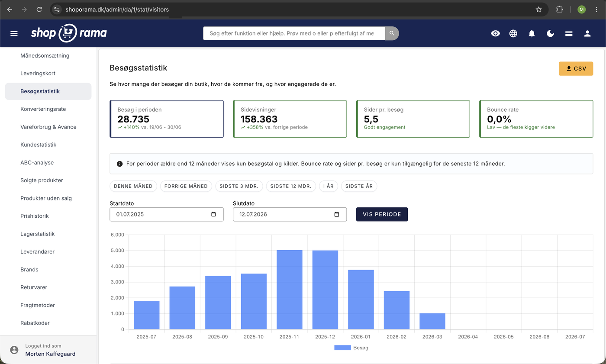The width and height of the screenshot is (606, 364).
Task: Open the hamburger navigation menu
Action: [x=14, y=33]
